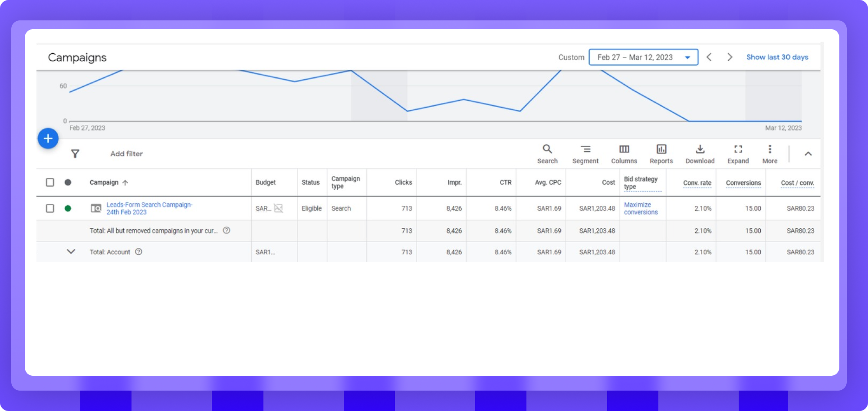Click Show last 30 days link
The width and height of the screenshot is (868, 411).
777,57
